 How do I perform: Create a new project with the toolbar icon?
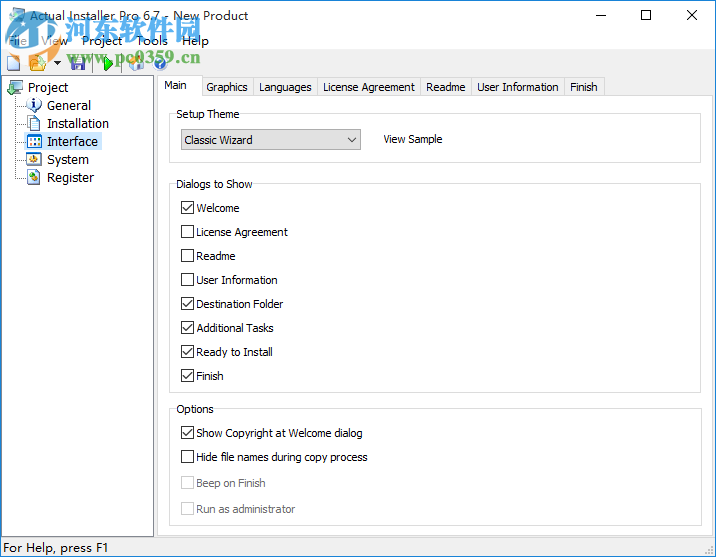point(14,63)
